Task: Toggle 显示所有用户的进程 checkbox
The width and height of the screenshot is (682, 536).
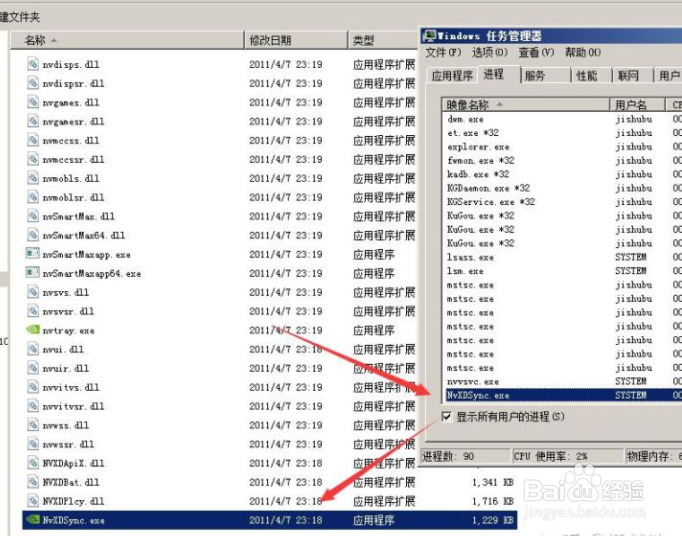Action: click(446, 417)
